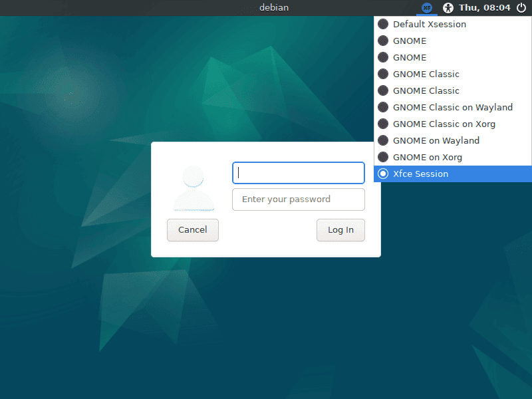Click the radio icon beside Default Xsession
The height and width of the screenshot is (399, 532).
pos(383,24)
